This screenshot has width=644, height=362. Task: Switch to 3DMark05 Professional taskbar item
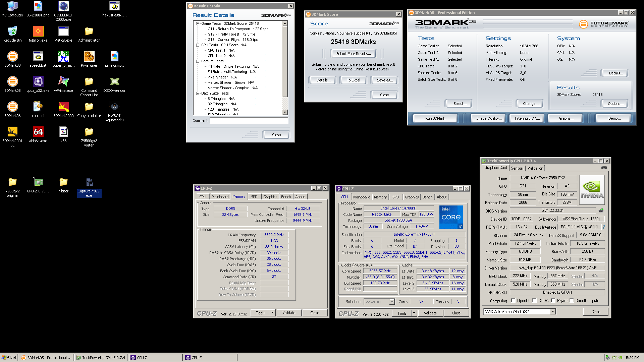point(47,358)
